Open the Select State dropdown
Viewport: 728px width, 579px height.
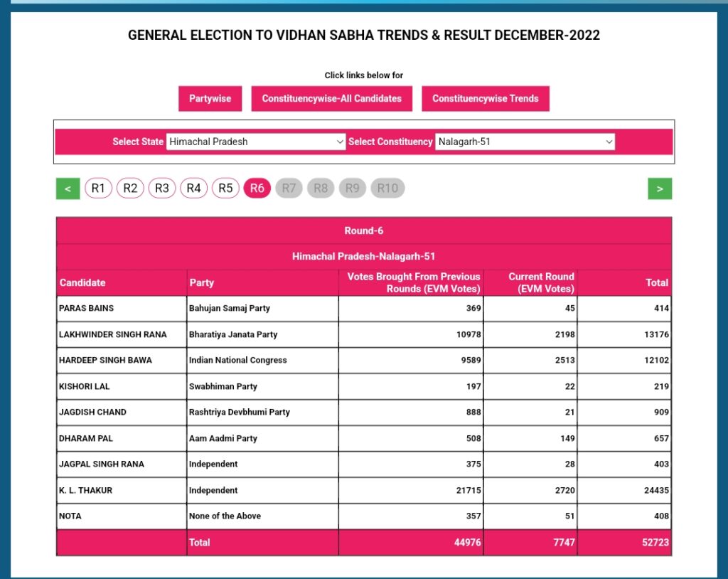coord(256,142)
